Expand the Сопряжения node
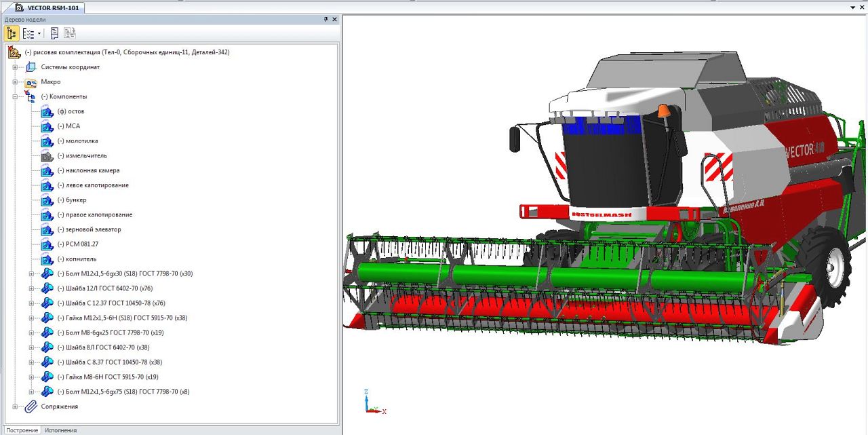Screen dimensions: 868x435 point(15,407)
